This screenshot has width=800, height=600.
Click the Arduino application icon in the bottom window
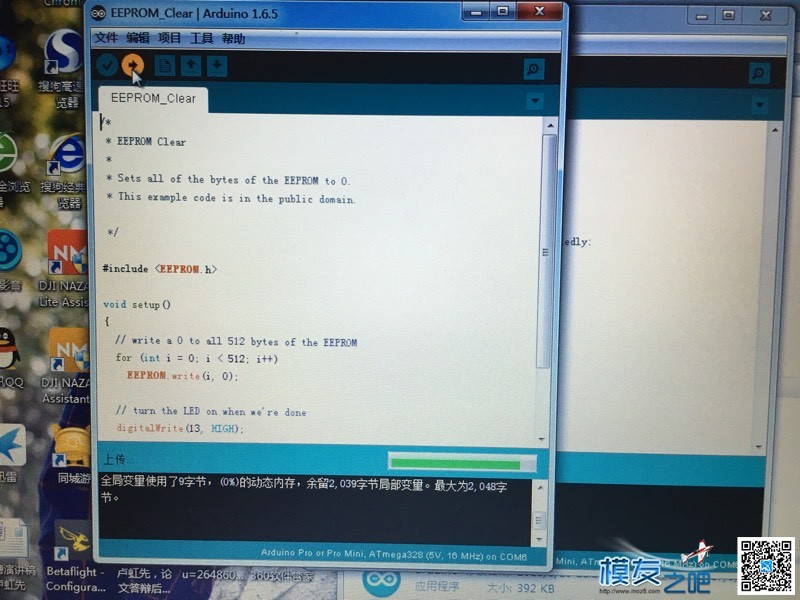pyautogui.click(x=381, y=581)
